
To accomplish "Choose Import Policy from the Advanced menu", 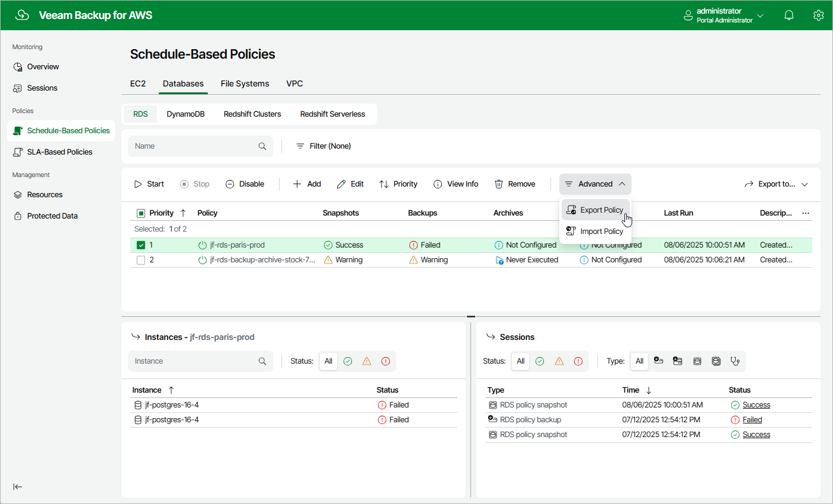I will [595, 232].
